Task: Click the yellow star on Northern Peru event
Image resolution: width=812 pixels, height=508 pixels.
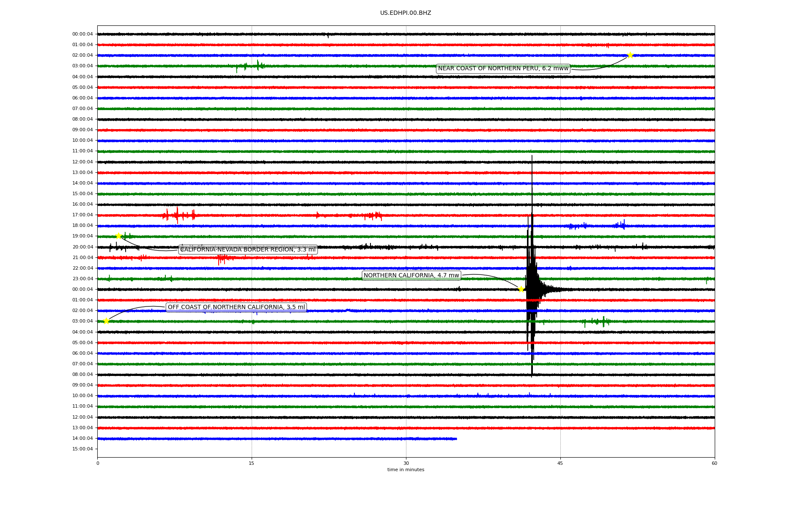Action: coord(630,55)
